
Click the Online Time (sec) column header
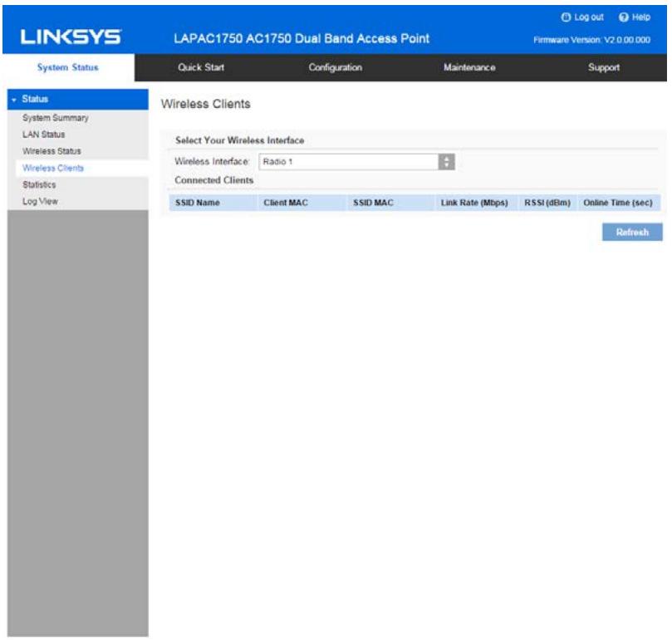tap(617, 203)
